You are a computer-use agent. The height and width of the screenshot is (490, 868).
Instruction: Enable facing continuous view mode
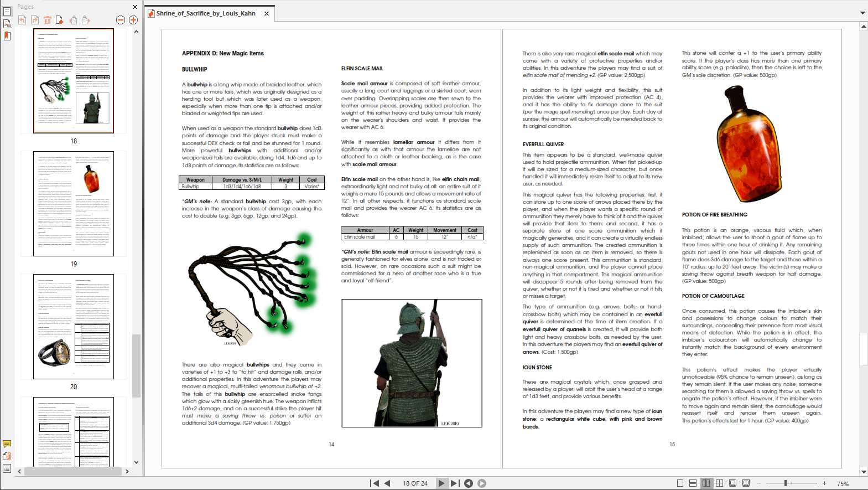(719, 483)
